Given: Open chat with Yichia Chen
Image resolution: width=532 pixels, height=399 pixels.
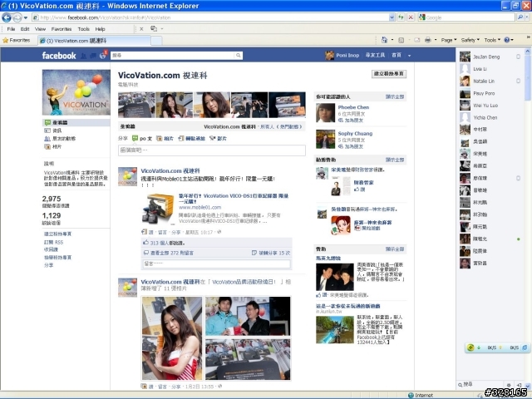Looking at the screenshot, I should [490, 117].
